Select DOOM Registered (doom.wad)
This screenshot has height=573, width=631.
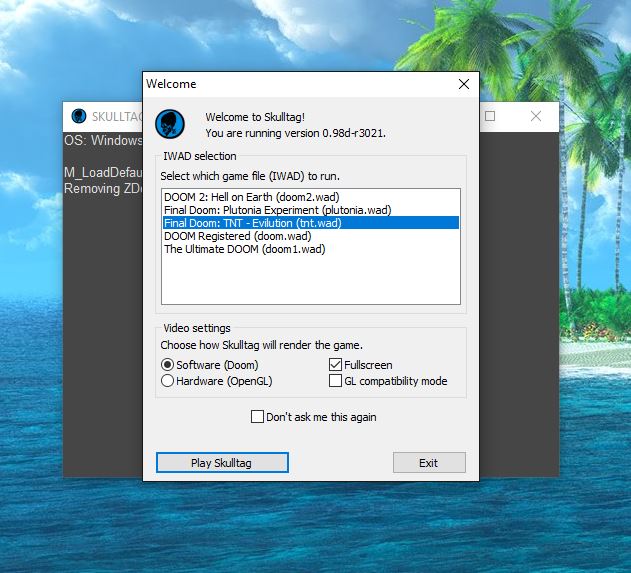pyautogui.click(x=311, y=236)
